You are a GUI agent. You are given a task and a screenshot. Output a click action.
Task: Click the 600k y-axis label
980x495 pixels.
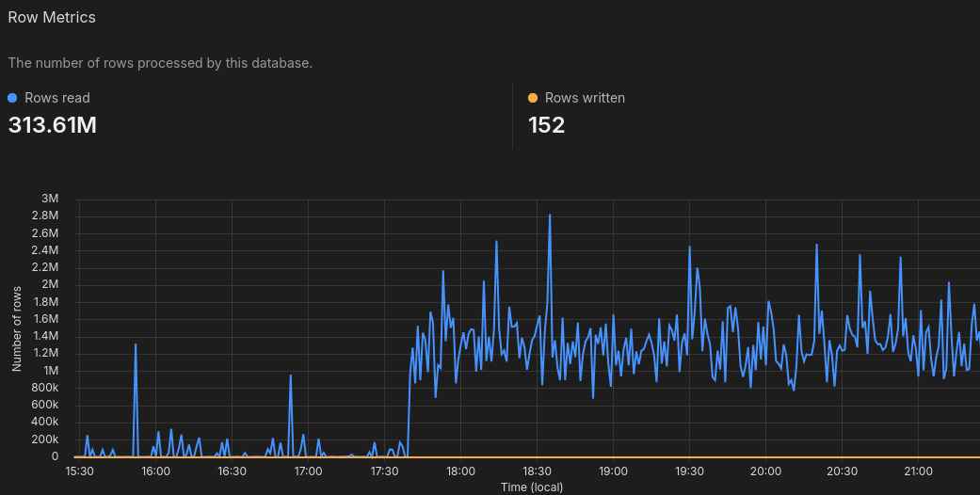tap(45, 405)
